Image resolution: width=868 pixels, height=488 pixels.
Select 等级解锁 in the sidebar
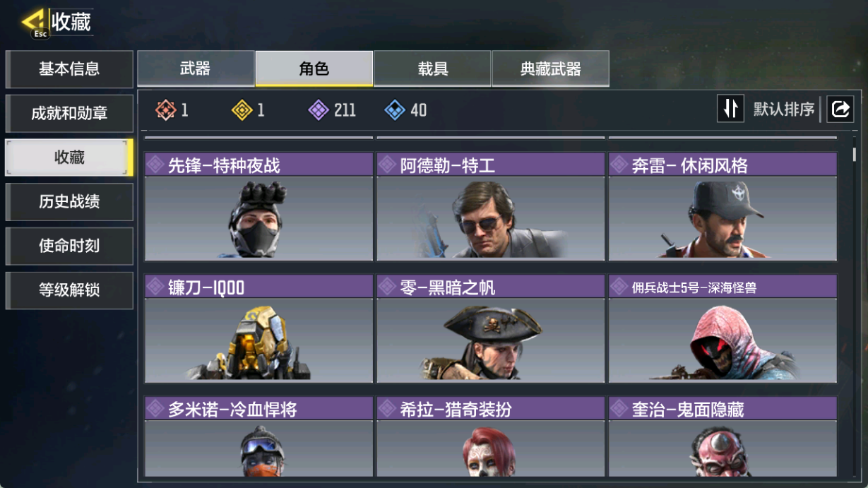click(69, 290)
